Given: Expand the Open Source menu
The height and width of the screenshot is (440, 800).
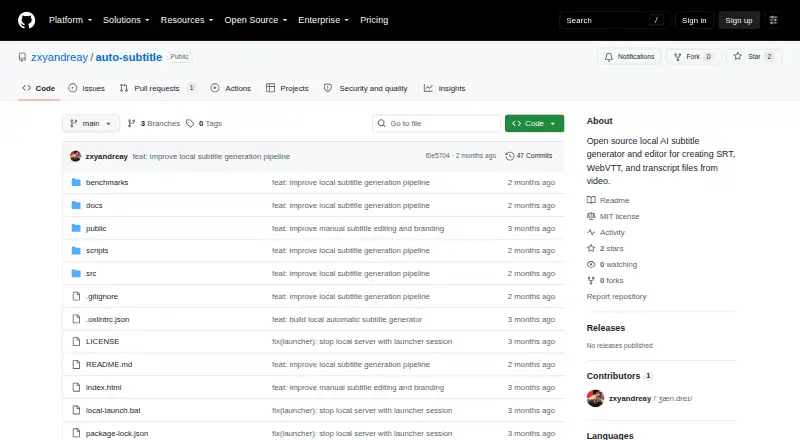Looking at the screenshot, I should 256,20.
